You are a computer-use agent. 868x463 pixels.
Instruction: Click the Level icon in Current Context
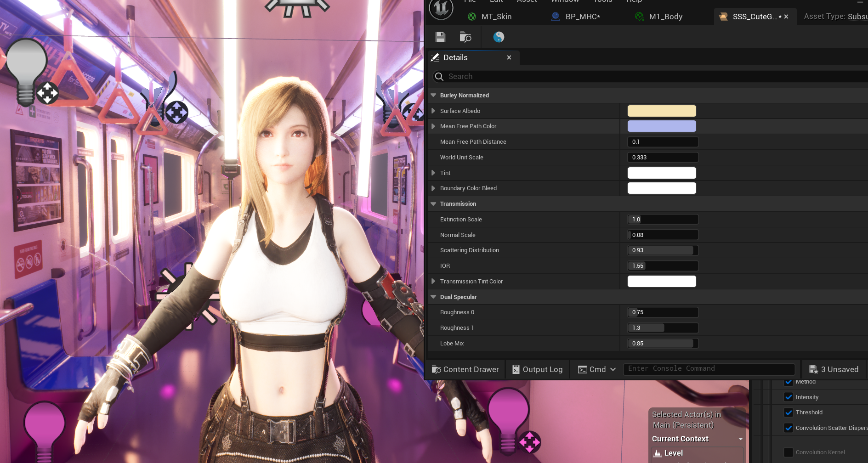point(658,453)
